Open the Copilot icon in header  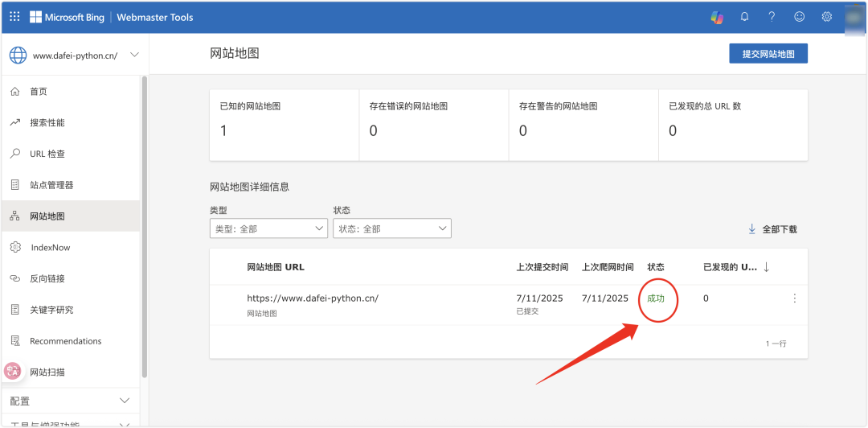point(717,17)
